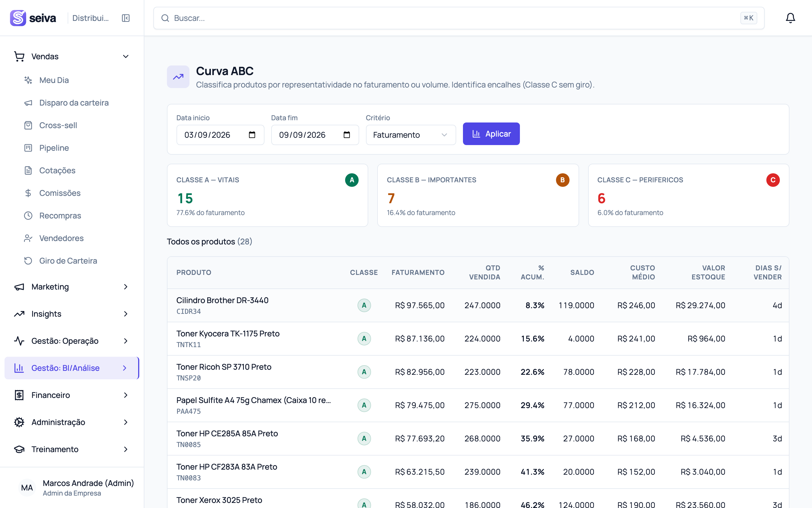Click the MA user avatar
812x508 pixels.
[27, 488]
